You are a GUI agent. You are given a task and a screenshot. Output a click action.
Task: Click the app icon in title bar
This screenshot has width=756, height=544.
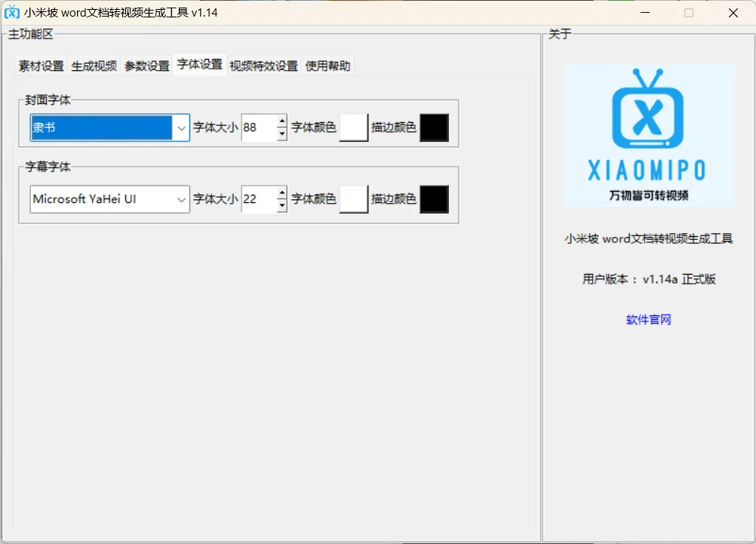(x=12, y=13)
